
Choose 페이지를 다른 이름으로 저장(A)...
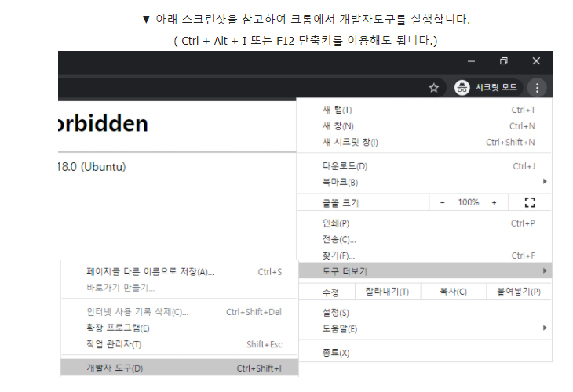click(180, 272)
